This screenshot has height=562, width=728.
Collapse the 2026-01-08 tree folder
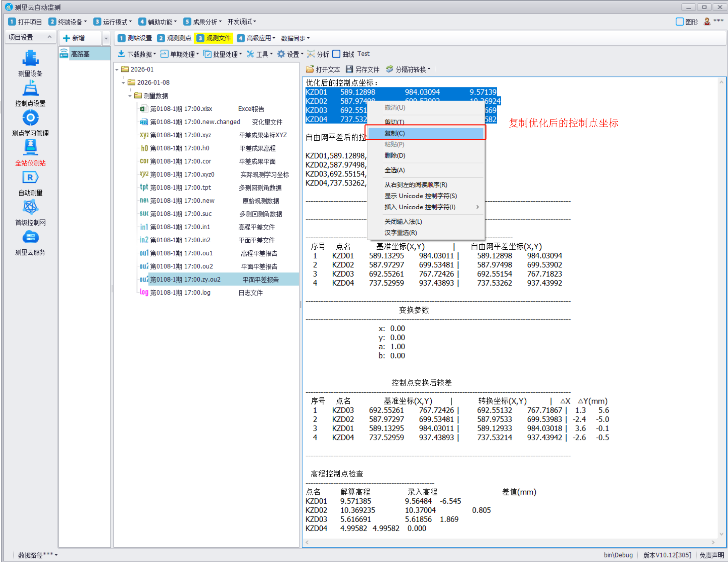[123, 83]
